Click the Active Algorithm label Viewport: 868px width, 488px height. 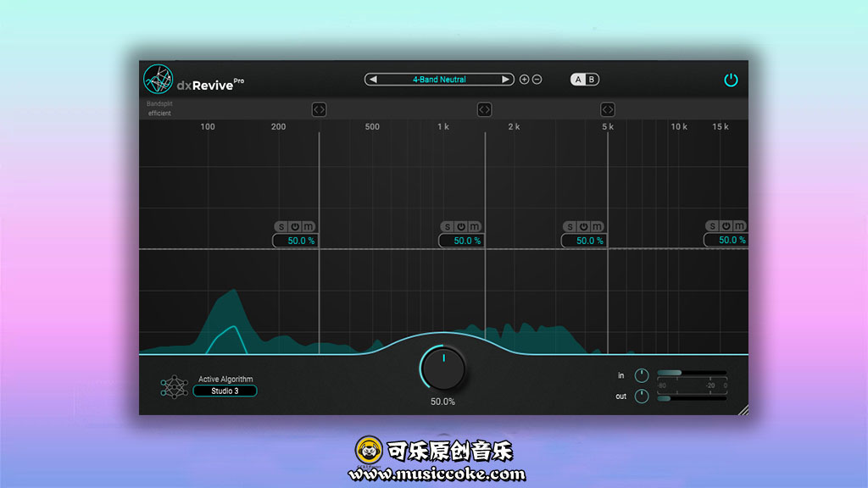pos(225,379)
